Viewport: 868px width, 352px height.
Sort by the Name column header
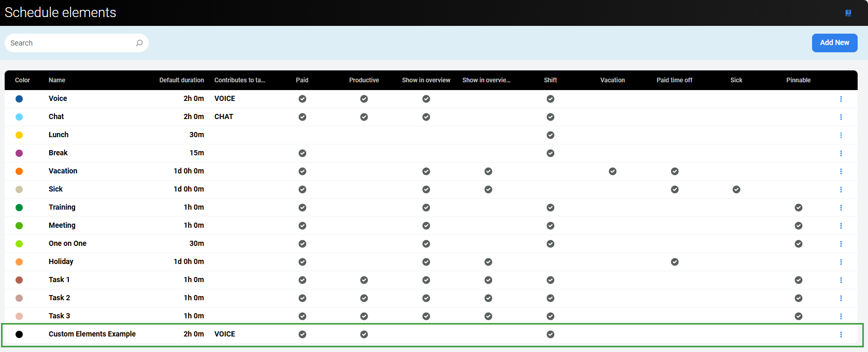point(57,80)
